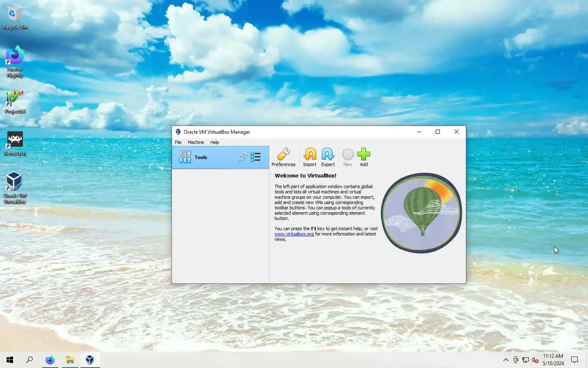Show hidden system tray icons
The width and height of the screenshot is (588, 368).
506,360
